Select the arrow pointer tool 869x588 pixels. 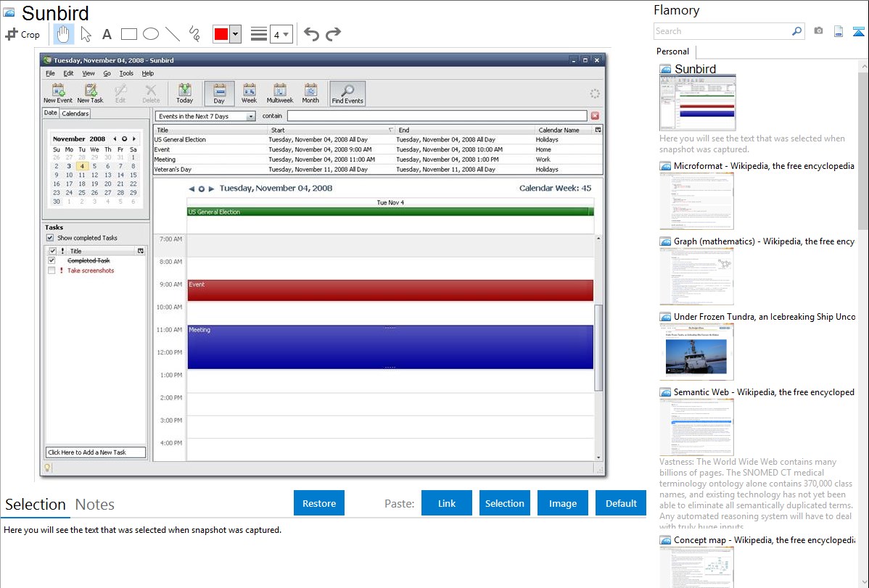click(x=86, y=34)
